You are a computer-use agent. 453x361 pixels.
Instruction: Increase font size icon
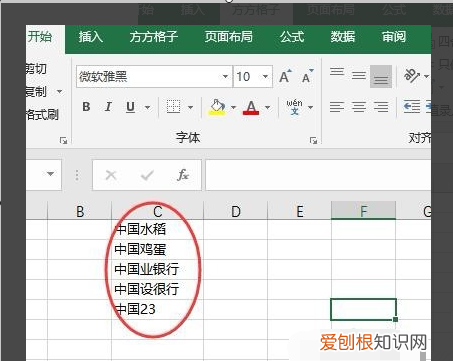[285, 76]
